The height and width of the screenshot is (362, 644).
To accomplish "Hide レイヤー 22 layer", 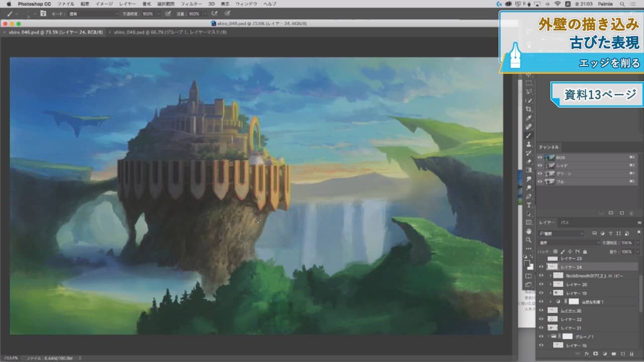I will pos(541,319).
